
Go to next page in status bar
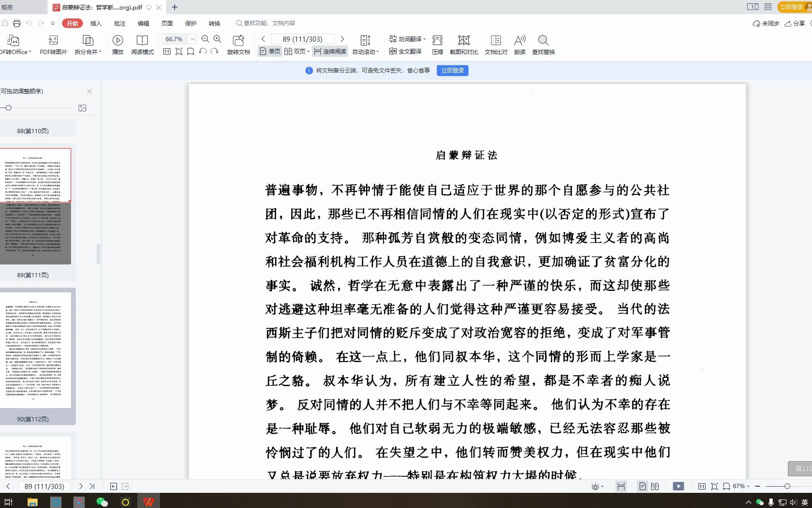[81, 486]
